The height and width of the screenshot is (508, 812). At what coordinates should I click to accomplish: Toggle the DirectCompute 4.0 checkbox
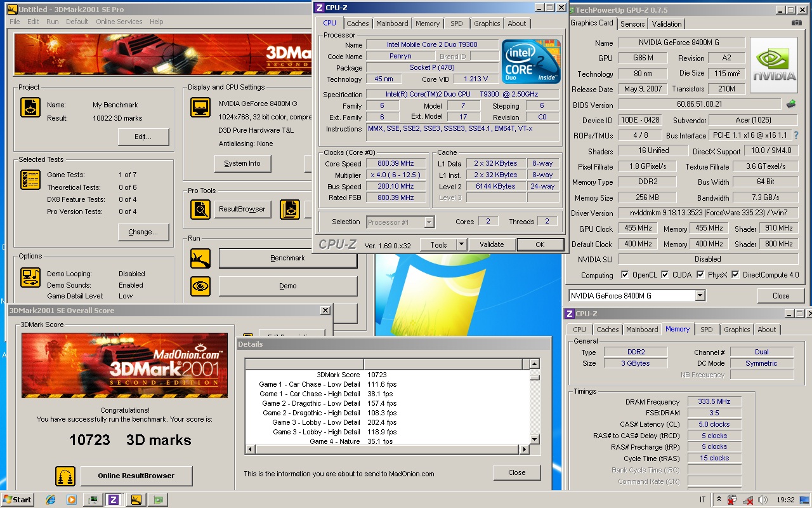click(735, 275)
